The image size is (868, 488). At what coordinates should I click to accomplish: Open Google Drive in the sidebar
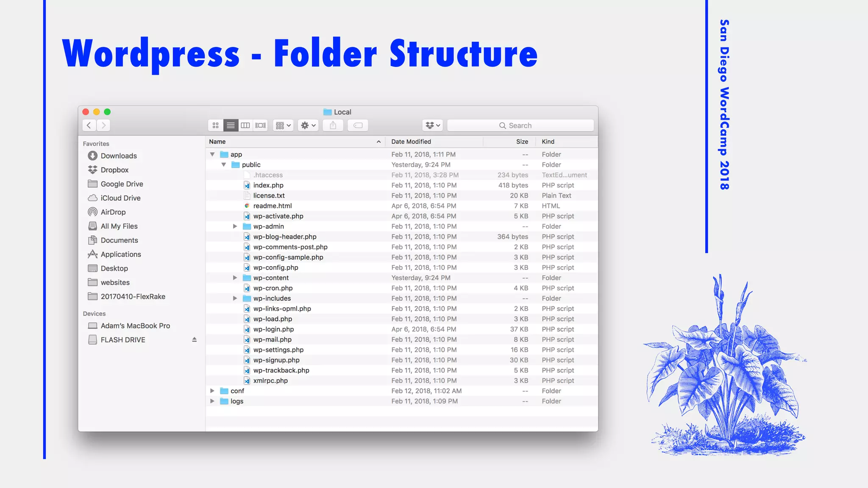point(115,184)
